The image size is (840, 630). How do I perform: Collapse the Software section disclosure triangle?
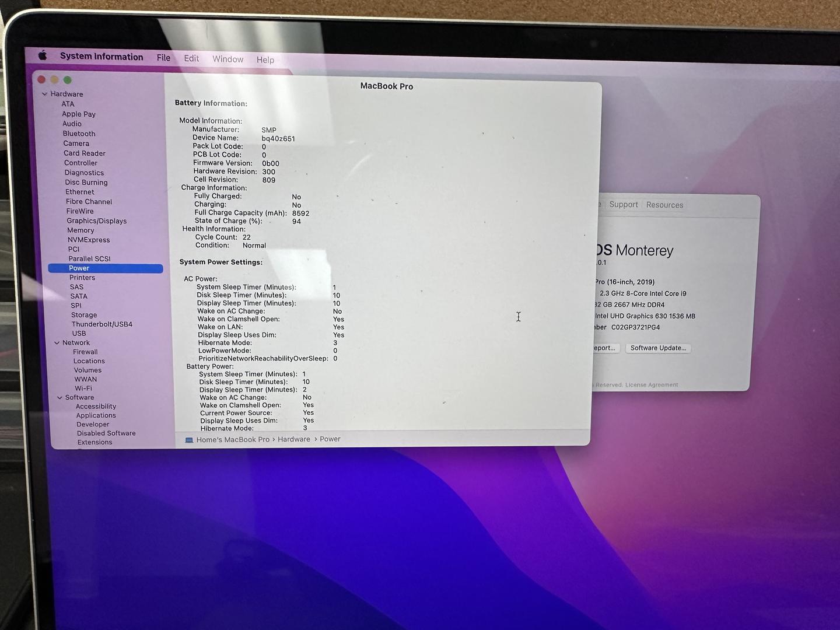60,398
